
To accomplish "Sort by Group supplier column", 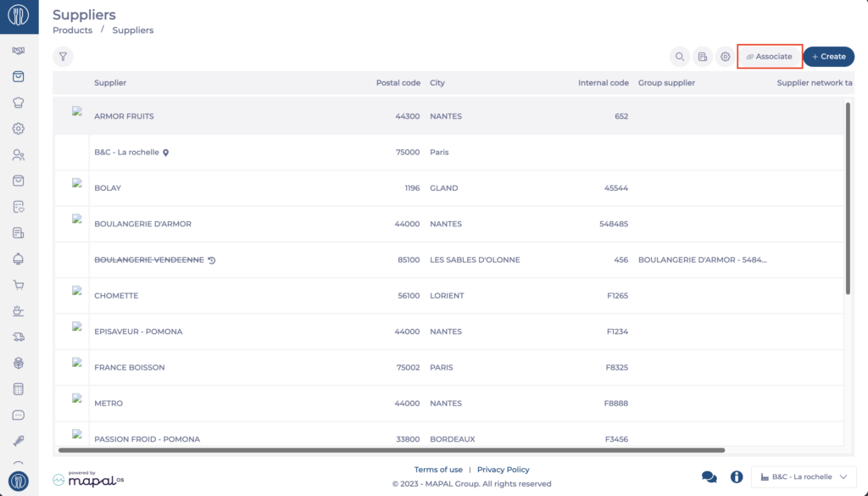I will coord(666,82).
